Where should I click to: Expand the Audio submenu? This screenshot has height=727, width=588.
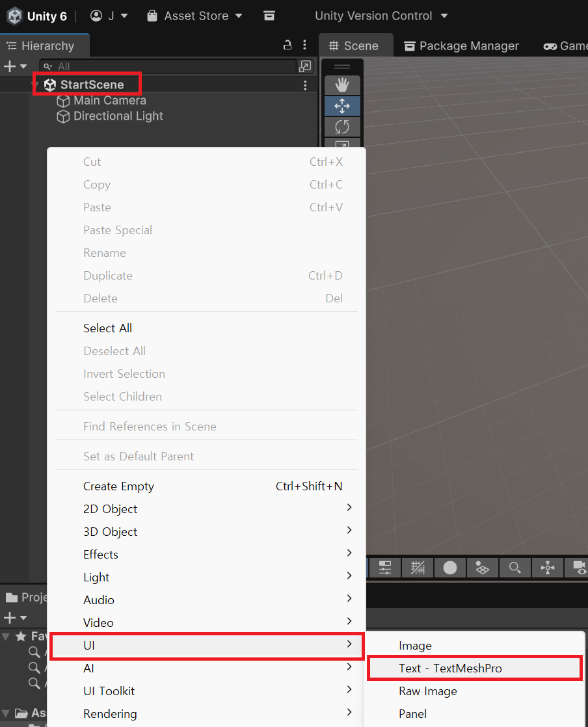206,600
